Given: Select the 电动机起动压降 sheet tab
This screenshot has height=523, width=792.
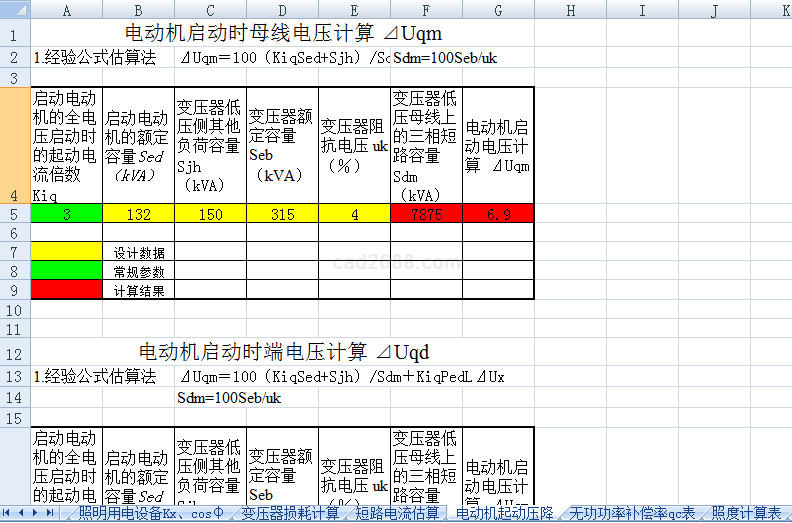Looking at the screenshot, I should click(504, 513).
